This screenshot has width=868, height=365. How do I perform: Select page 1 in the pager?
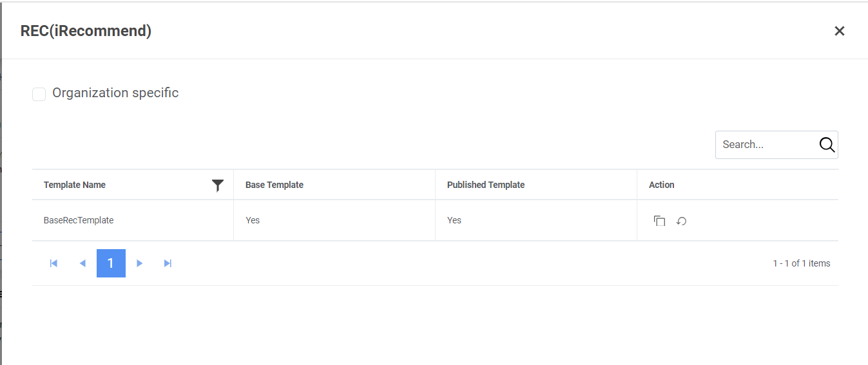coord(111,263)
